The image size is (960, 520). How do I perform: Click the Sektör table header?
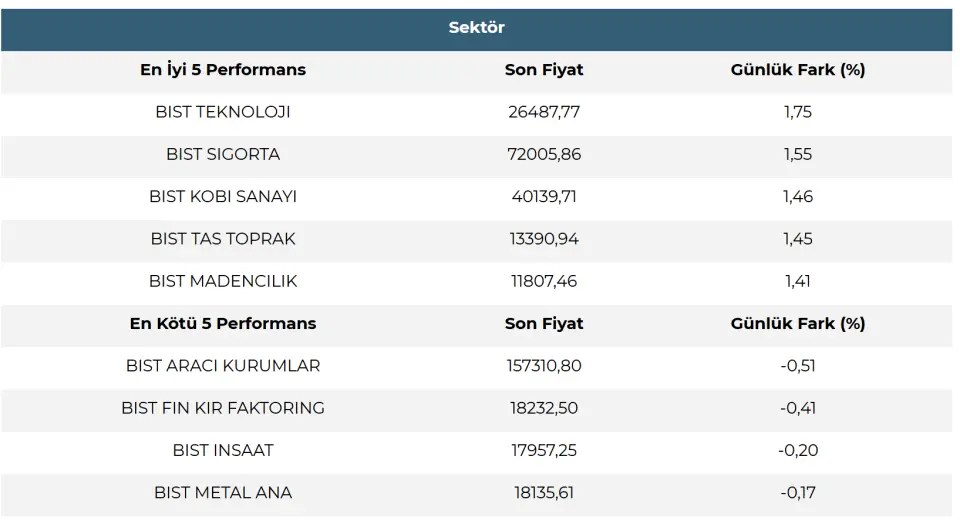pos(476,28)
